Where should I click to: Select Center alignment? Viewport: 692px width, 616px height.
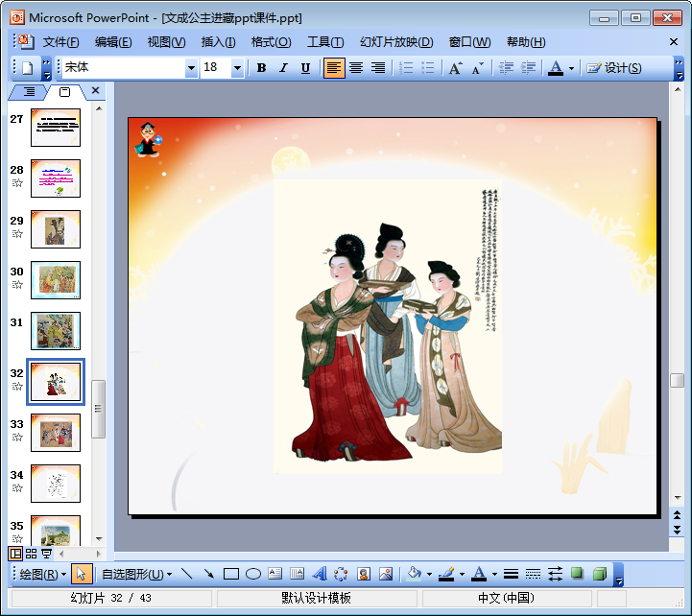356,67
